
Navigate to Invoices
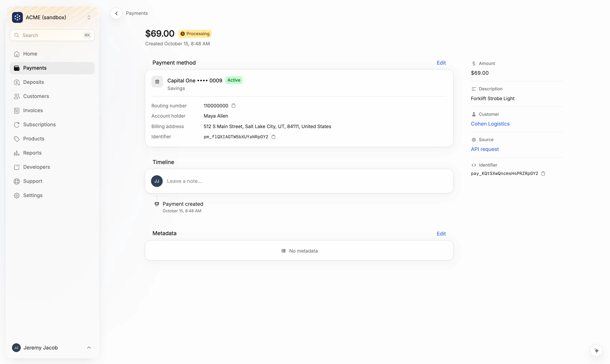52,111
